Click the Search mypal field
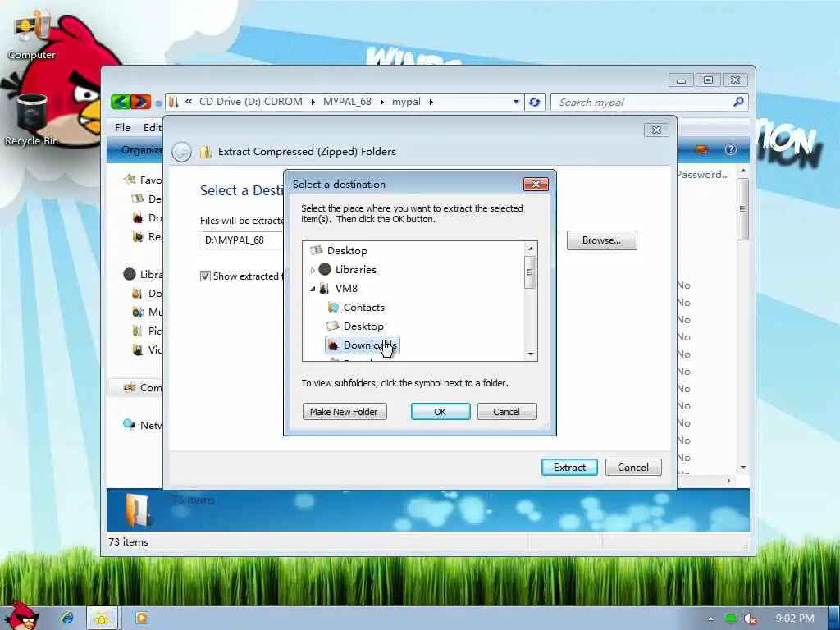Screen dimensions: 840x630 [x=643, y=102]
